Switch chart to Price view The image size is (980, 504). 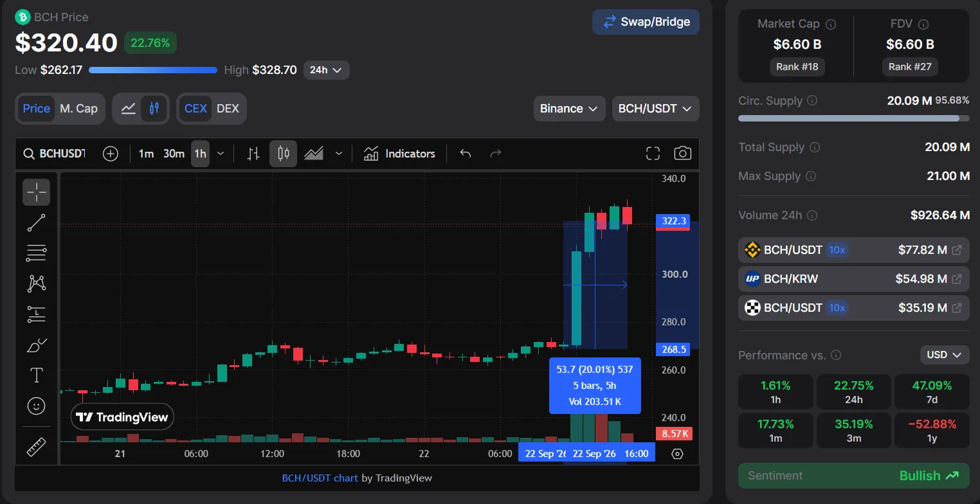click(37, 109)
